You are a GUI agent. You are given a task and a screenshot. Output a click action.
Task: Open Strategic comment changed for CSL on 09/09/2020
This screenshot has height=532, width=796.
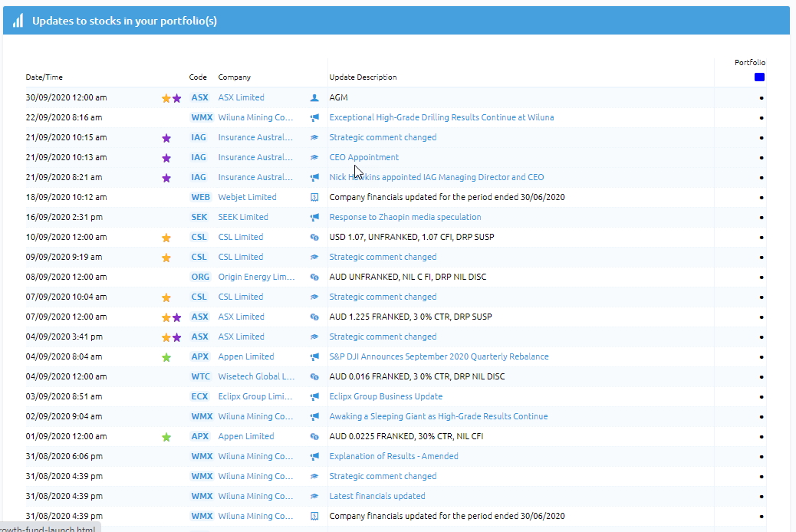(383, 257)
